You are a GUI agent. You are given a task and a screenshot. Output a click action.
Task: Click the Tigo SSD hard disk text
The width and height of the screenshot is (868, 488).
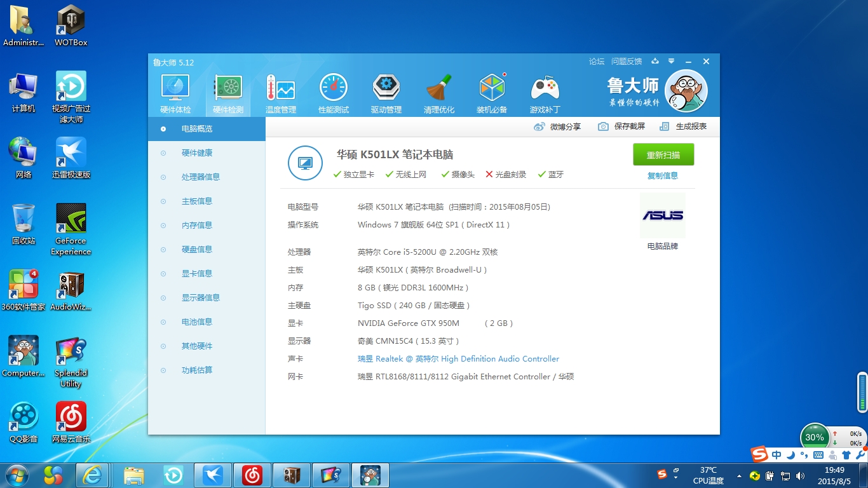[414, 306]
